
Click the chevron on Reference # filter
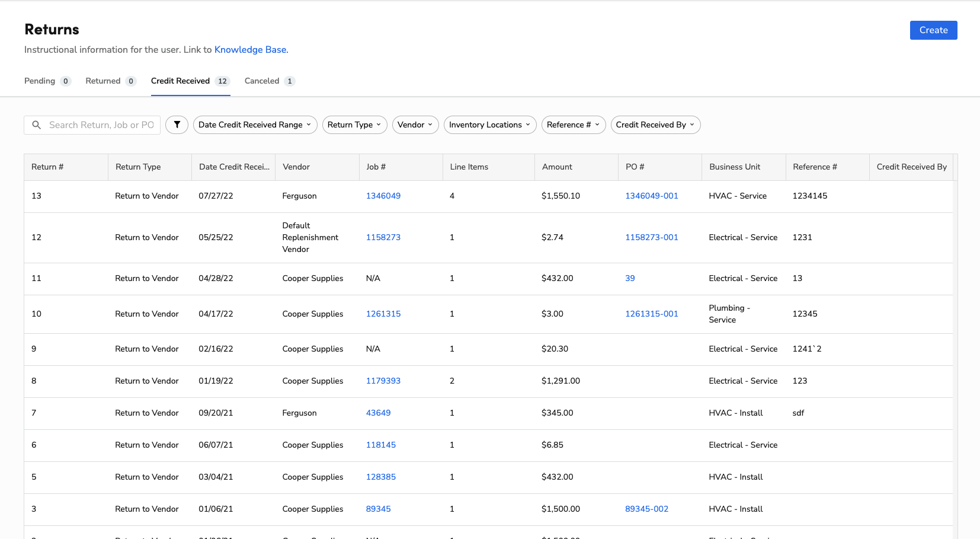tap(597, 125)
